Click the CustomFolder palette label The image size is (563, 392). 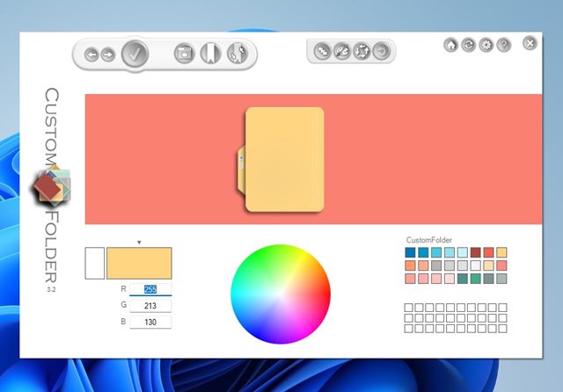(x=428, y=240)
